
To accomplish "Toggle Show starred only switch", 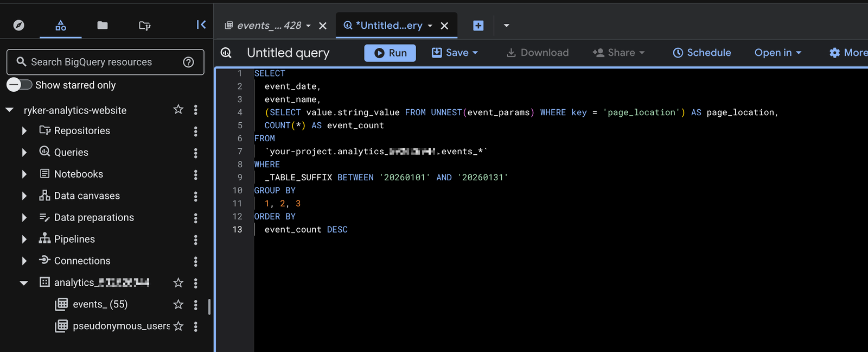I will (20, 85).
